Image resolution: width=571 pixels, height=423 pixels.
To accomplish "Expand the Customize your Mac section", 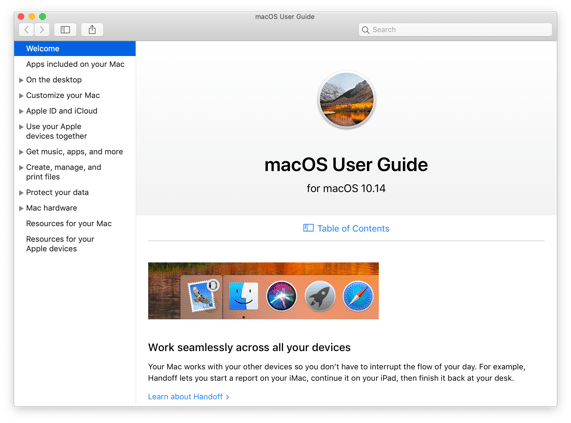I will point(21,96).
